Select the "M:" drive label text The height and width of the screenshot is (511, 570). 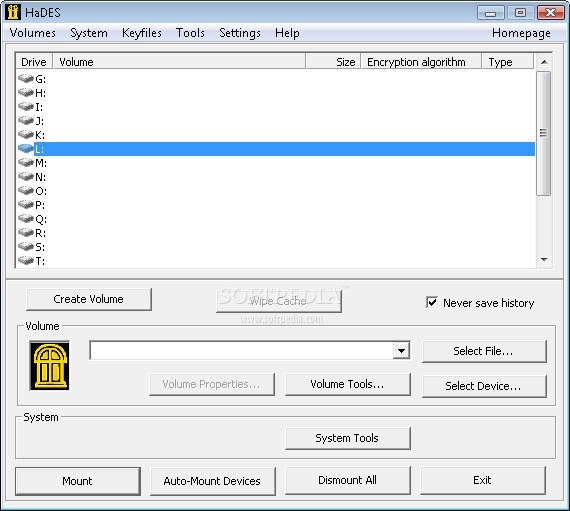tap(41, 163)
